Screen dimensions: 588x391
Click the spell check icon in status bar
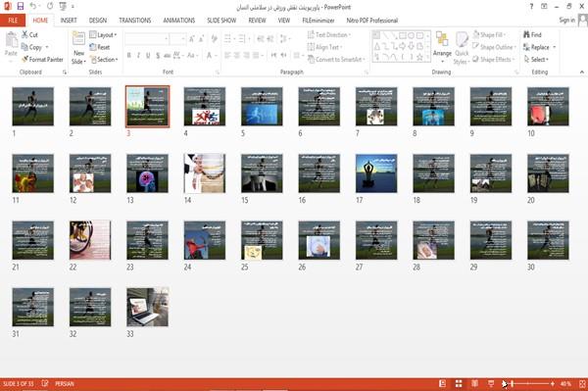[45, 383]
